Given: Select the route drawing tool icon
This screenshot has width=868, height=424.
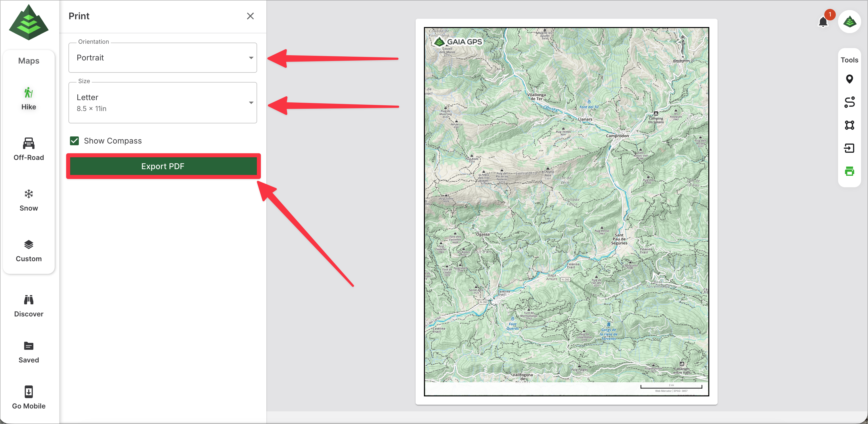Looking at the screenshot, I should (849, 102).
